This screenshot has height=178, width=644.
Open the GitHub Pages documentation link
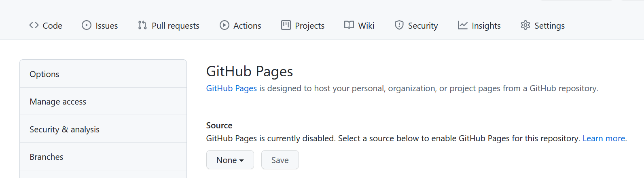pyautogui.click(x=231, y=88)
